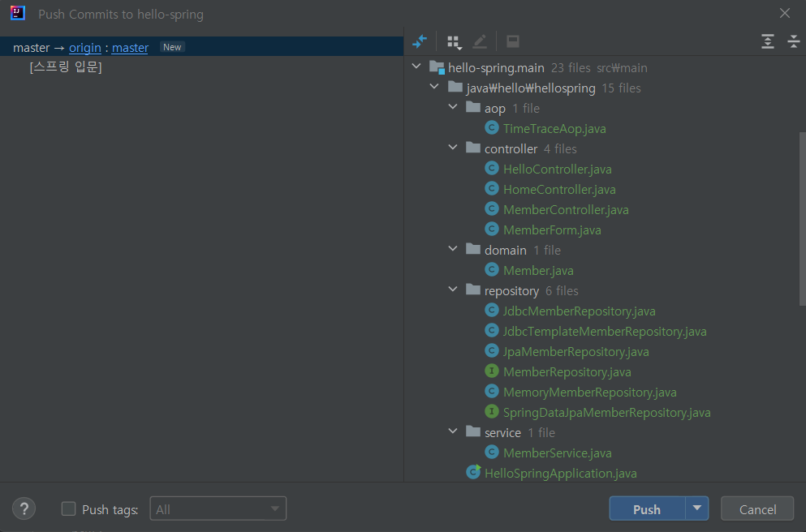
Task: Click the repository folder icon
Action: pos(473,290)
